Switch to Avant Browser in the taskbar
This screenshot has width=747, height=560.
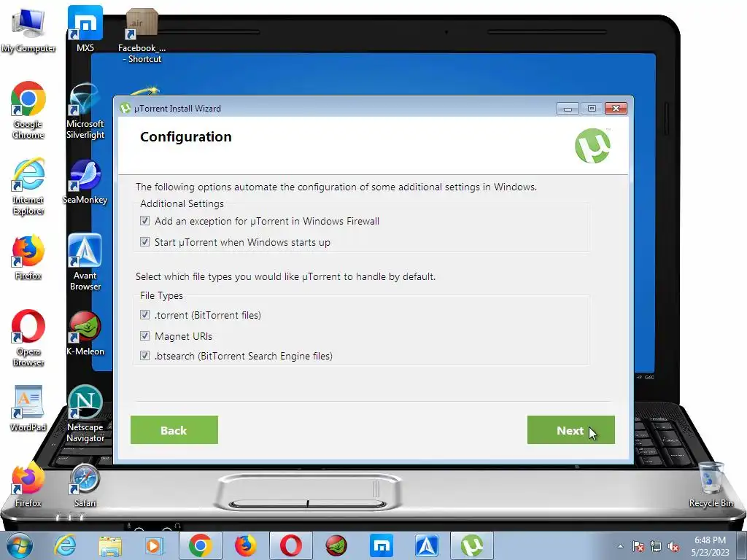coord(426,545)
